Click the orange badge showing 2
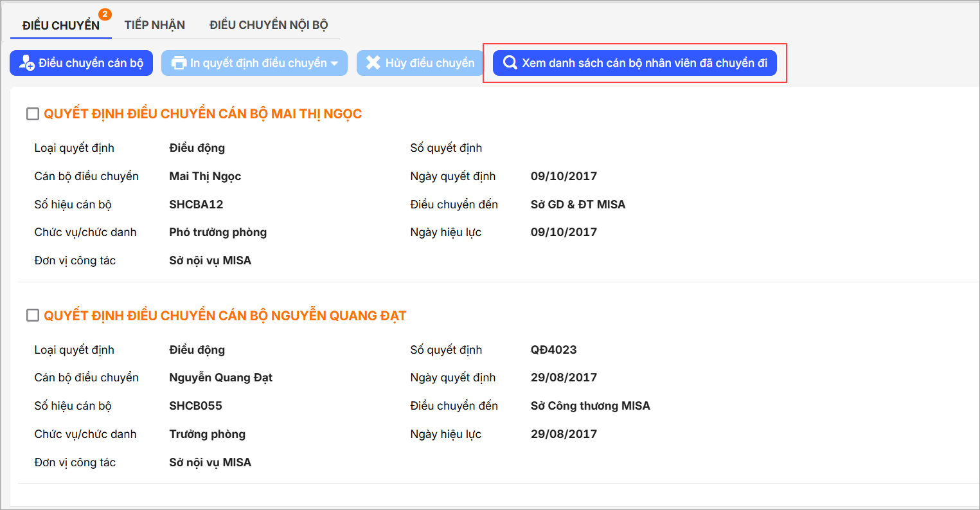Screen dimensions: 980x510 pyautogui.click(x=105, y=14)
